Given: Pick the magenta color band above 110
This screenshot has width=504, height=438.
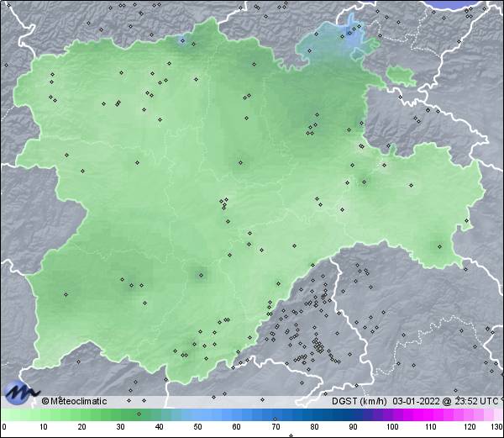Looking at the screenshot, I should click(x=429, y=414).
